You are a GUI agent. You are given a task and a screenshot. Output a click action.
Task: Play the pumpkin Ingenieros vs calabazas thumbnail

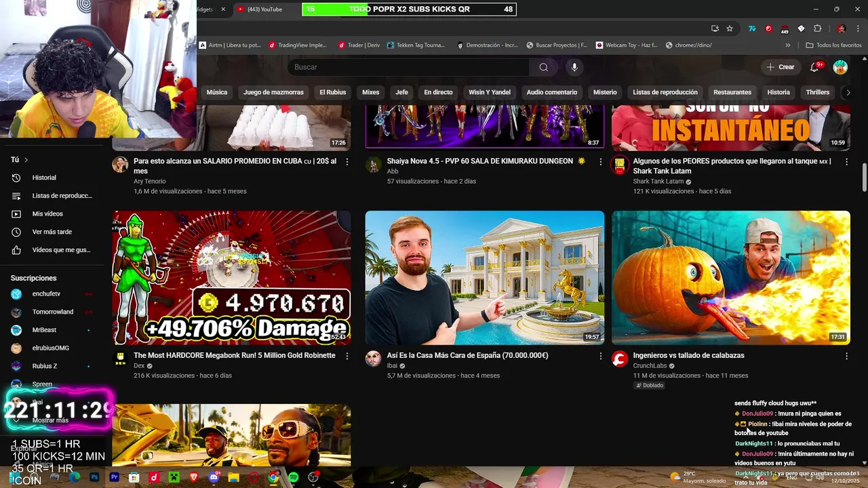click(731, 278)
